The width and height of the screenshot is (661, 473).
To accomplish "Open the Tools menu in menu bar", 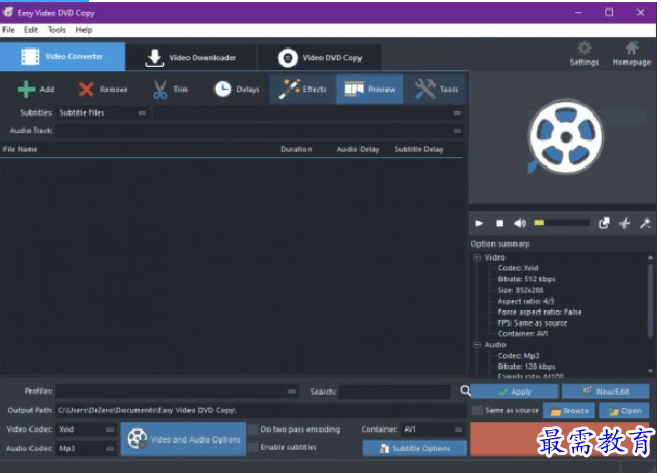I will coord(56,30).
